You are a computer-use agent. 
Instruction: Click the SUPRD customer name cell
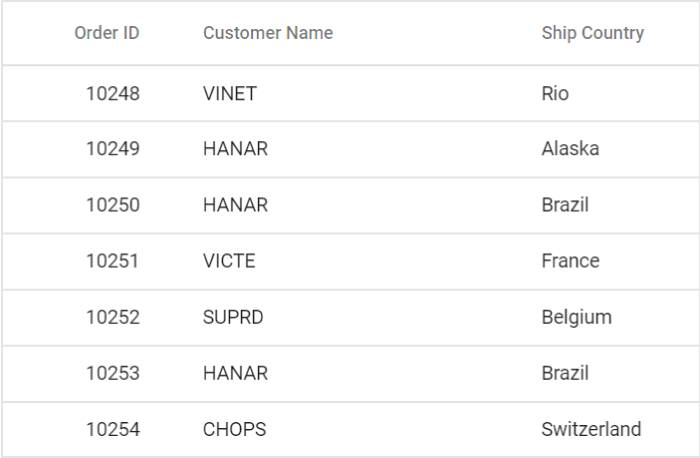click(x=234, y=317)
